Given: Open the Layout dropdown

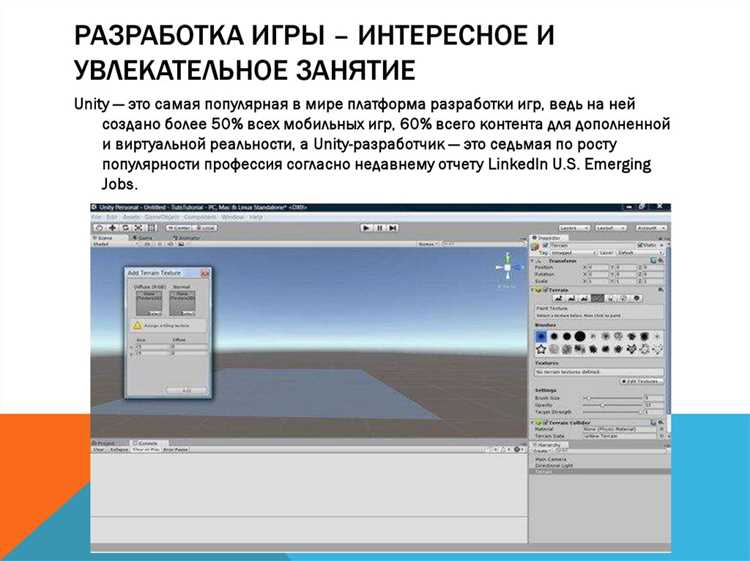Looking at the screenshot, I should [x=611, y=228].
